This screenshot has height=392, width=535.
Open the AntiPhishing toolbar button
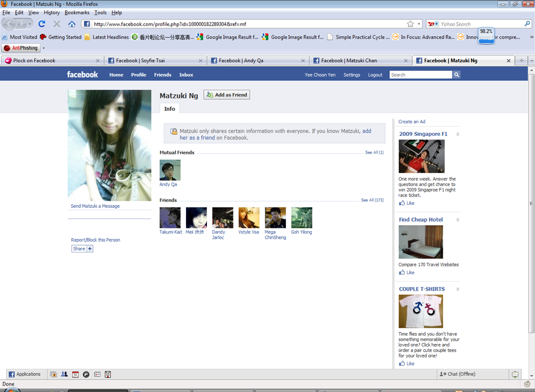point(21,48)
